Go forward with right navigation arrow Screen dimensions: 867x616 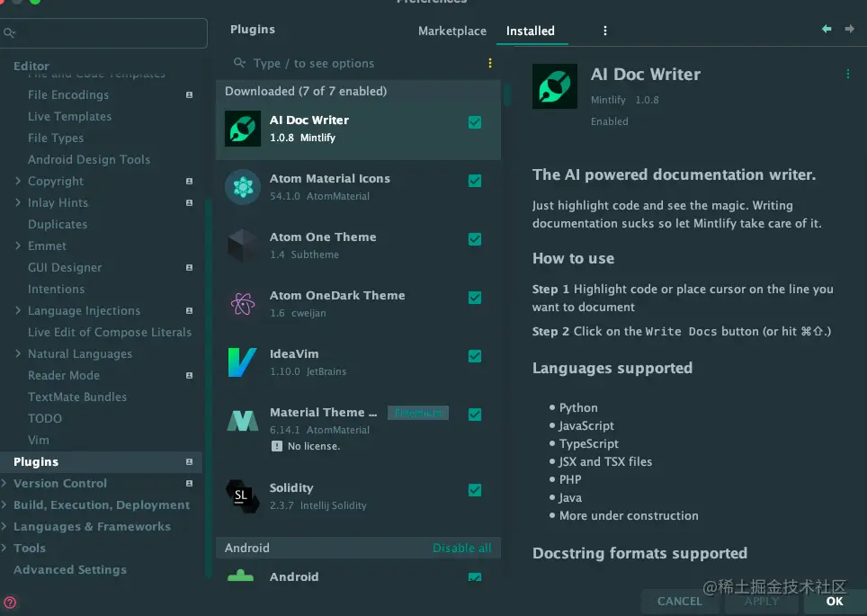pos(849,29)
